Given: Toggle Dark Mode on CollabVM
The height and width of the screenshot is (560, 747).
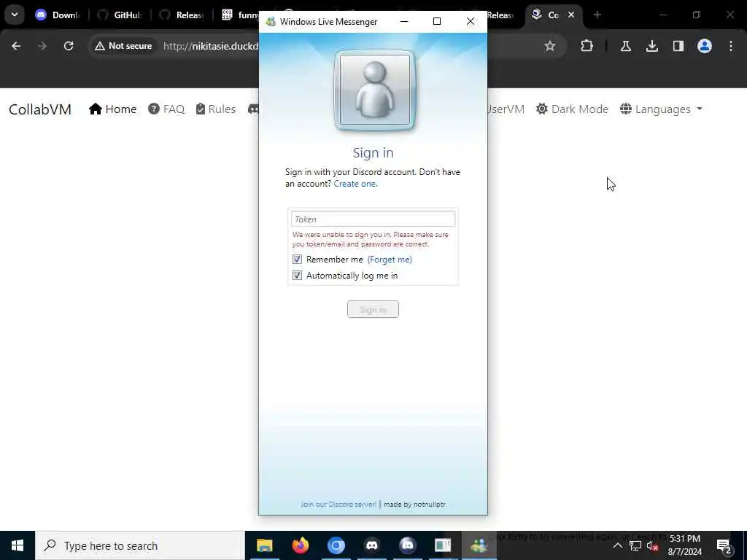Looking at the screenshot, I should [572, 109].
